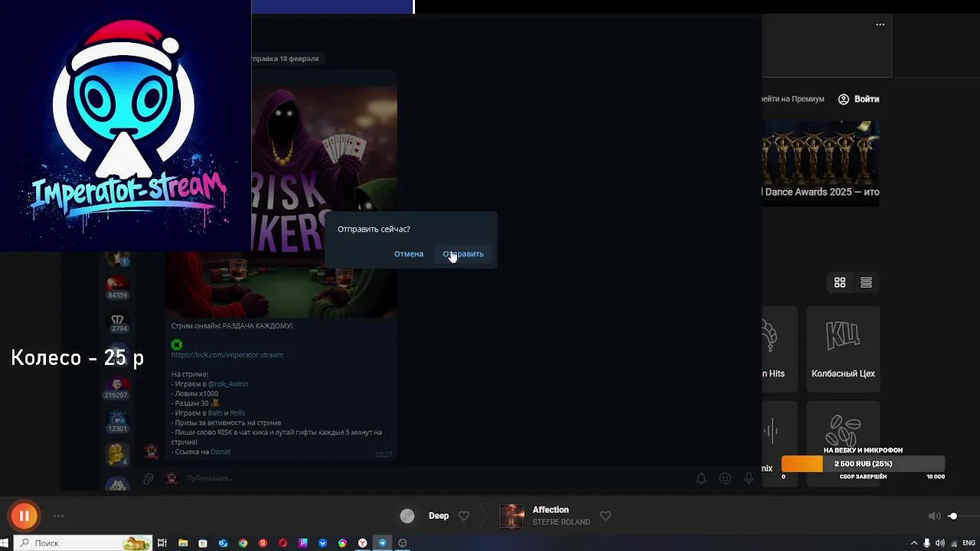This screenshot has height=551, width=980.
Task: Click the 22:27 message timestamp
Action: 384,455
